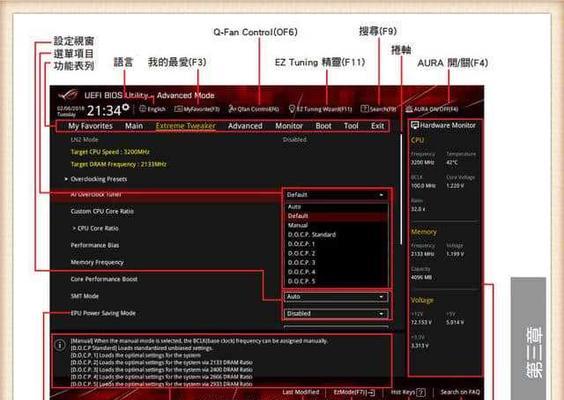
Task: Open the Monitor tab
Action: 289,126
